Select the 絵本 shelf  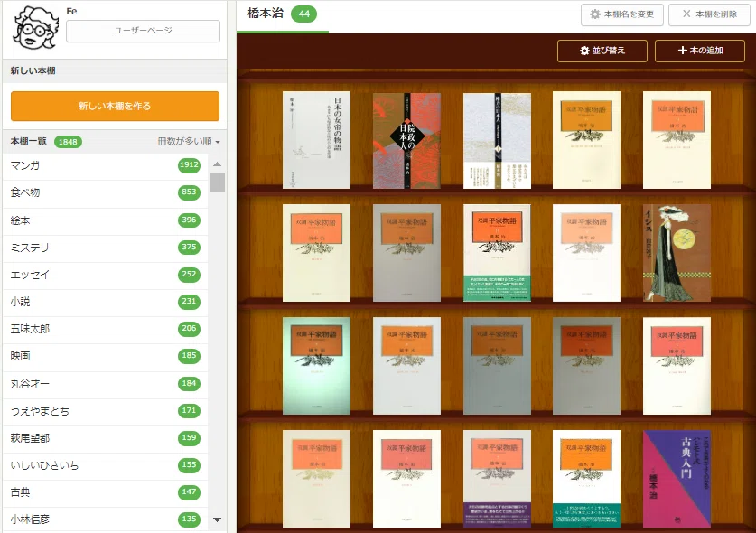tap(105, 220)
